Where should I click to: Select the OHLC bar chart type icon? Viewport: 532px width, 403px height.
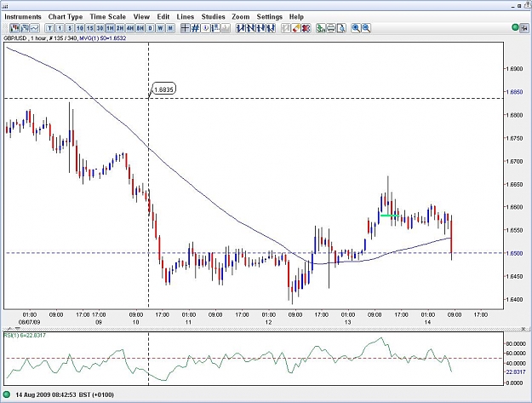point(25,28)
